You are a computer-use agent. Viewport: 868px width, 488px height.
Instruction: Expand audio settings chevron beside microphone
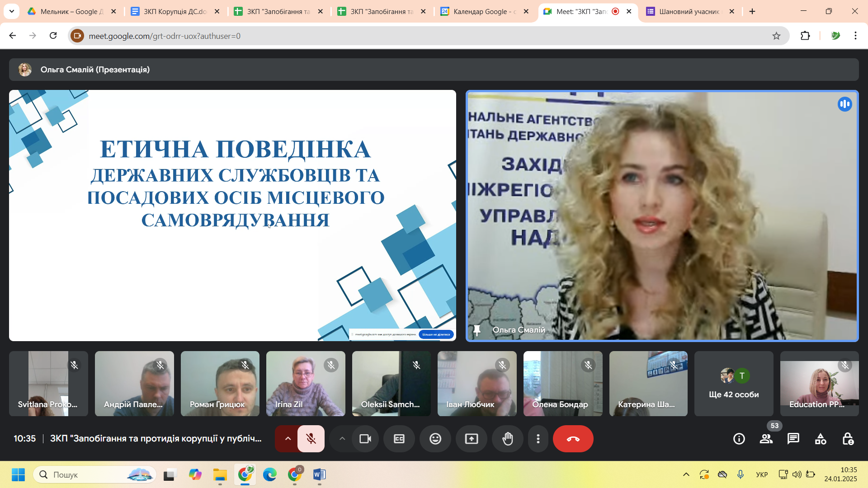tap(288, 439)
